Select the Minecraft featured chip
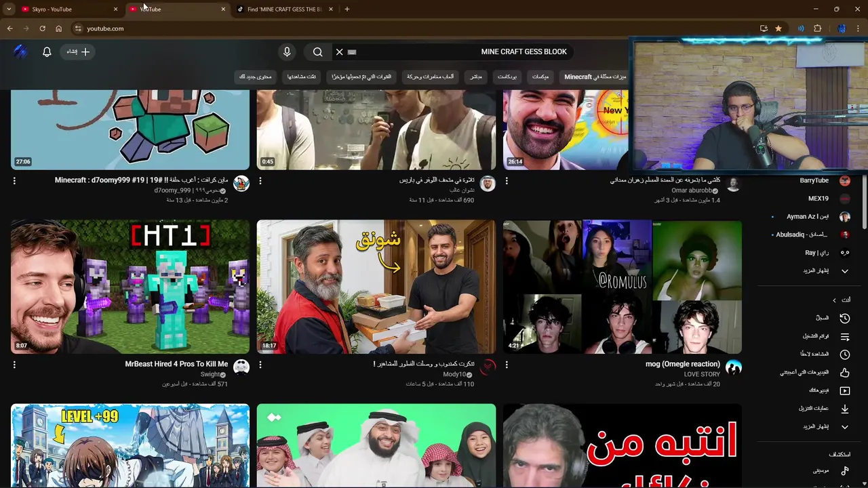Viewport: 868px width, 488px height. click(x=595, y=77)
